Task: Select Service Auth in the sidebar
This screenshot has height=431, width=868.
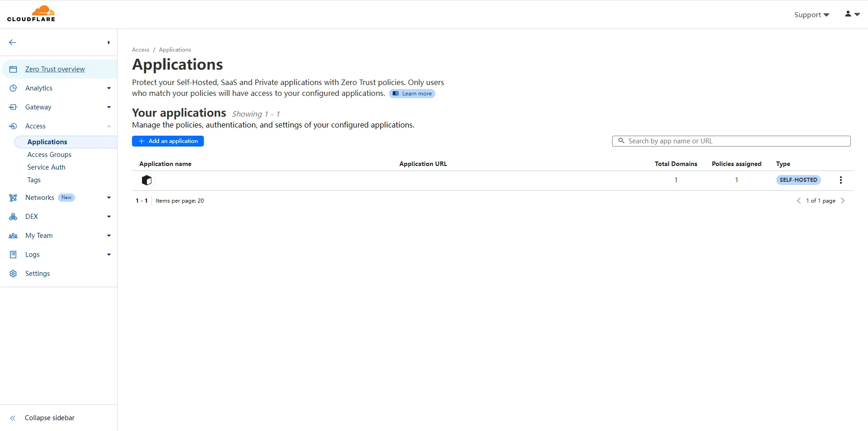Action: tap(46, 167)
